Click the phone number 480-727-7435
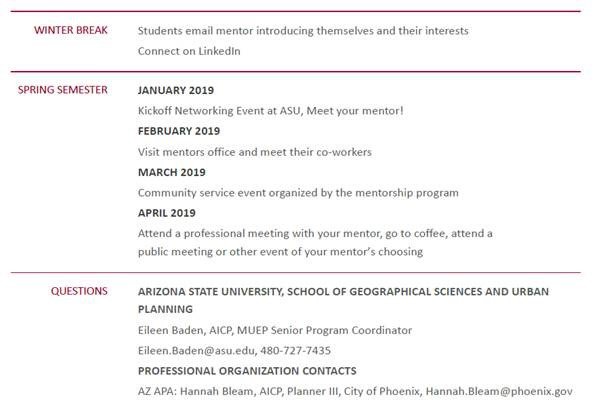The image size is (610, 405). pyautogui.click(x=296, y=351)
